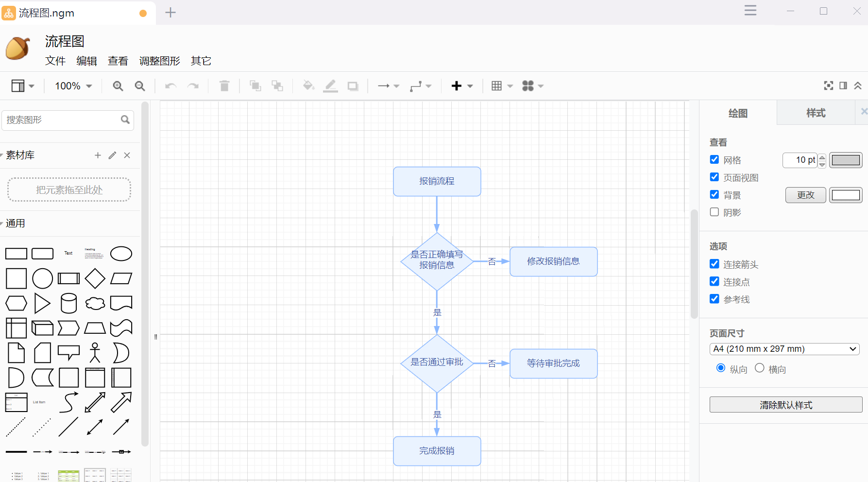Image resolution: width=868 pixels, height=482 pixels.
Task: Click the grid color swatch
Action: (846, 160)
